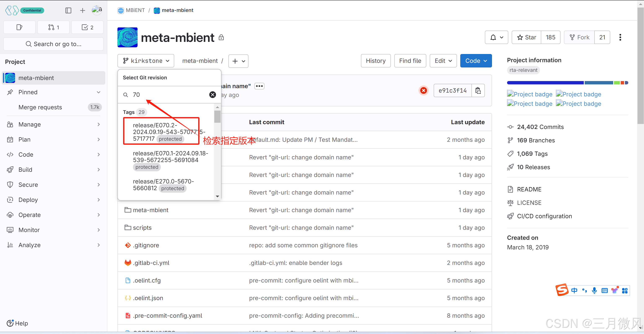Screen dimensions: 644x334
Task: Expand the Code clone dropdown
Action: tap(476, 61)
